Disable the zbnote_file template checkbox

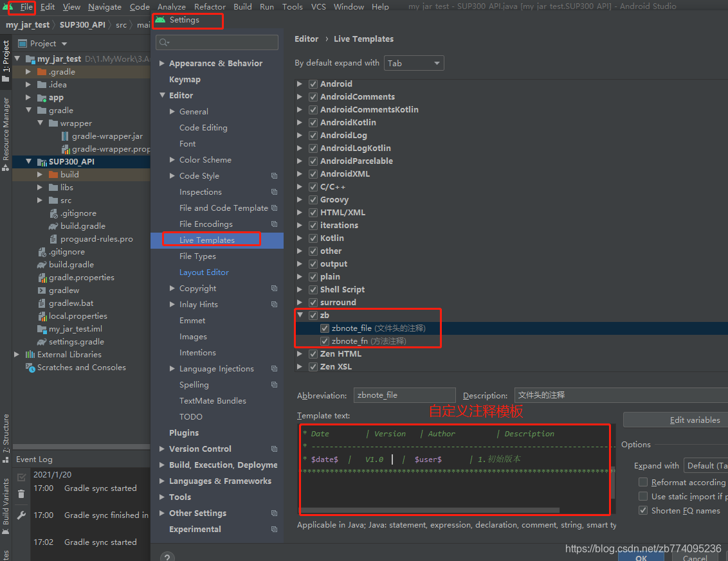tap(325, 328)
